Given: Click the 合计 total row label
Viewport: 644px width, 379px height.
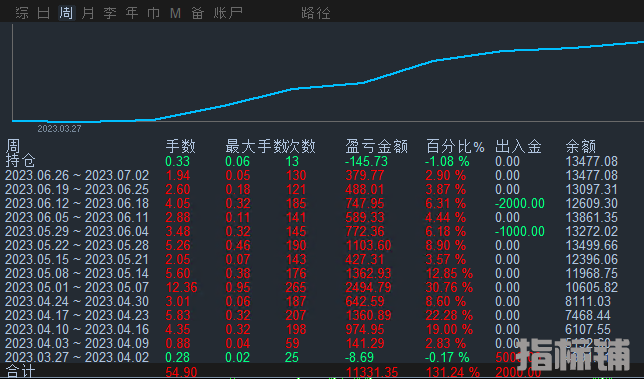Looking at the screenshot, I should [21, 372].
